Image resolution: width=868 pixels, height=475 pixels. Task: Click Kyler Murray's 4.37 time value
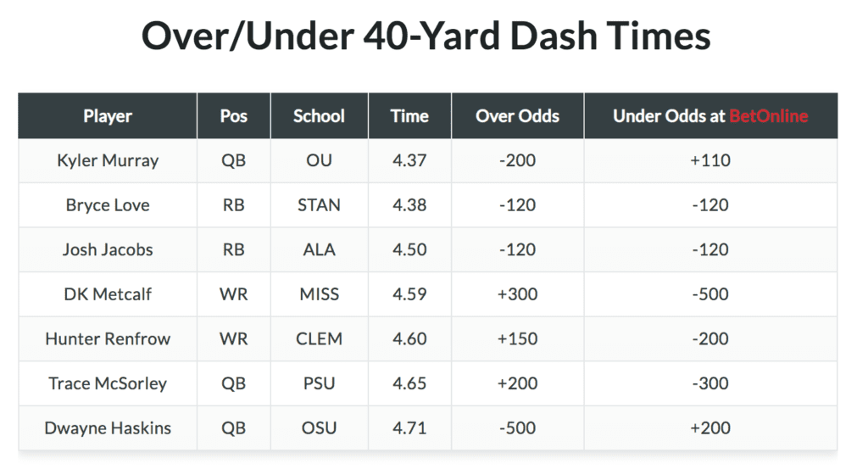[409, 160]
